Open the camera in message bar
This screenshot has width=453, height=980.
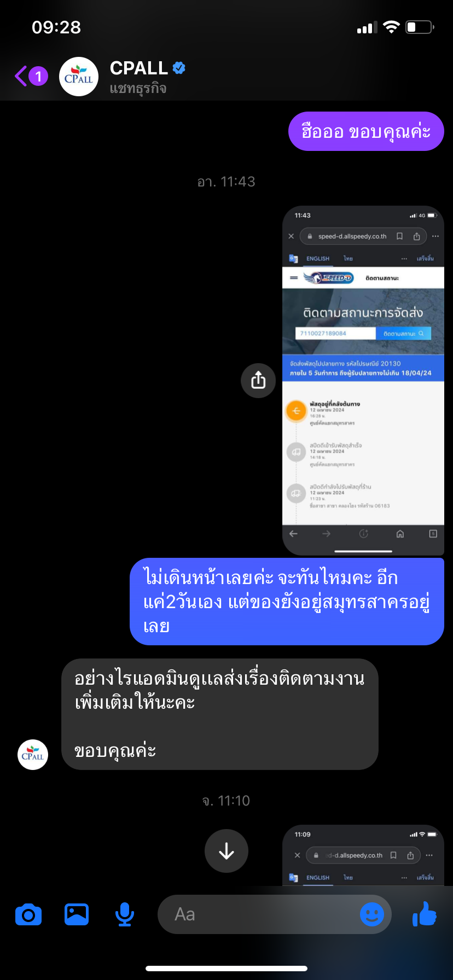click(x=28, y=914)
